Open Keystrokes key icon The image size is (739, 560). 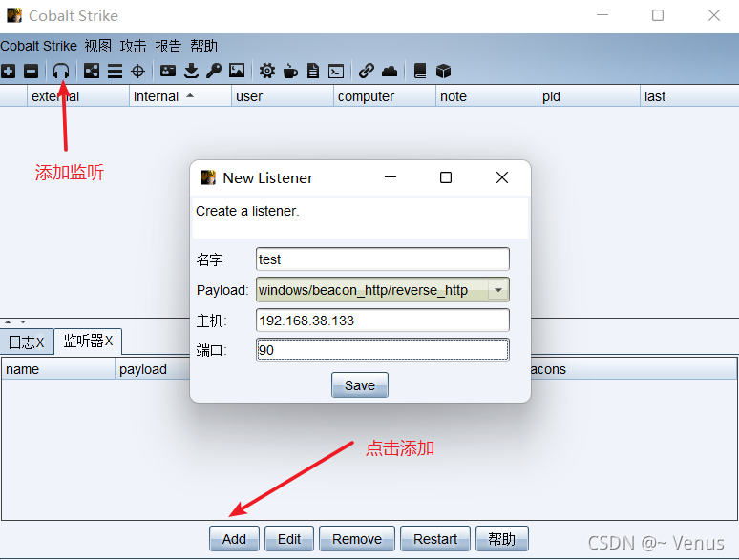pyautogui.click(x=214, y=72)
